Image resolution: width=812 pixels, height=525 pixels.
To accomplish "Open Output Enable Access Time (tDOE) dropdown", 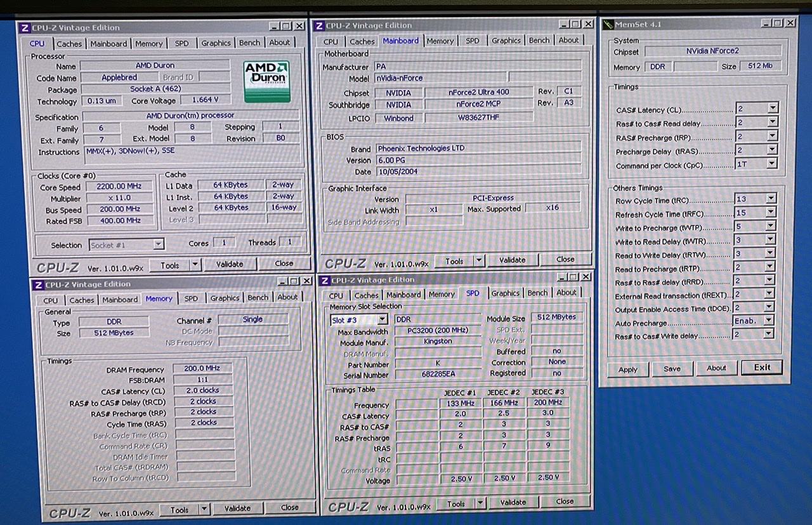I will coord(769,308).
